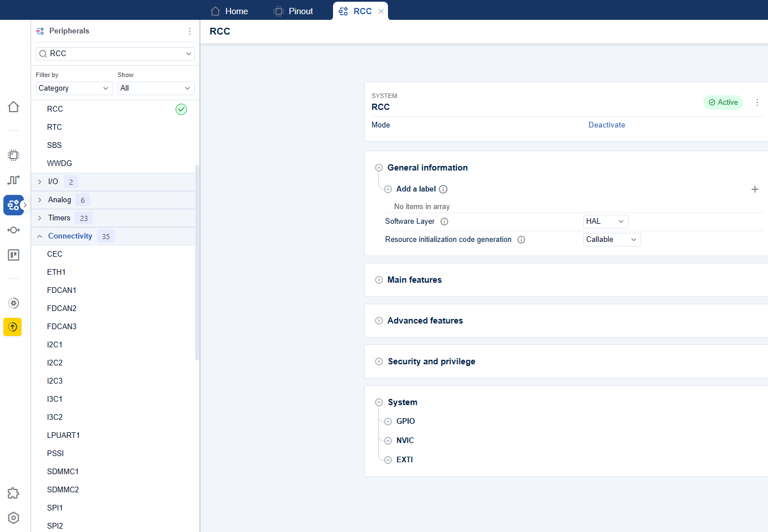Click the green check mark beside RCC
This screenshot has width=768, height=532.
pos(181,109)
